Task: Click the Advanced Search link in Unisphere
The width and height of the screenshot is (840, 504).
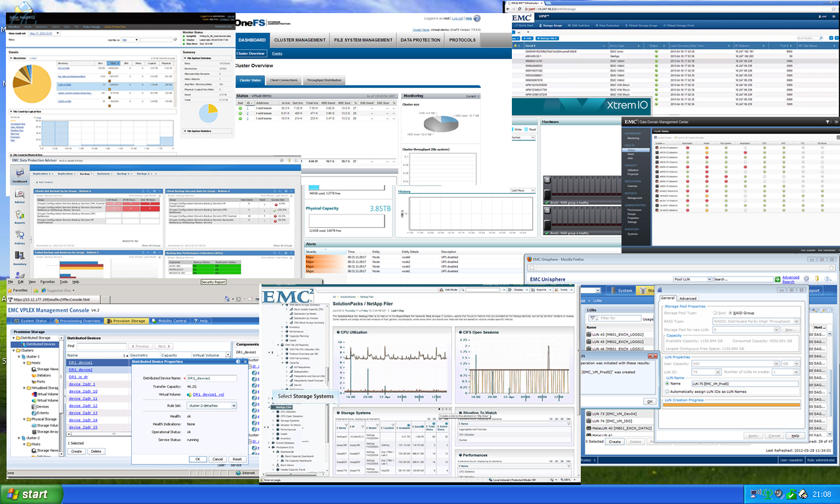Action: pos(790,280)
